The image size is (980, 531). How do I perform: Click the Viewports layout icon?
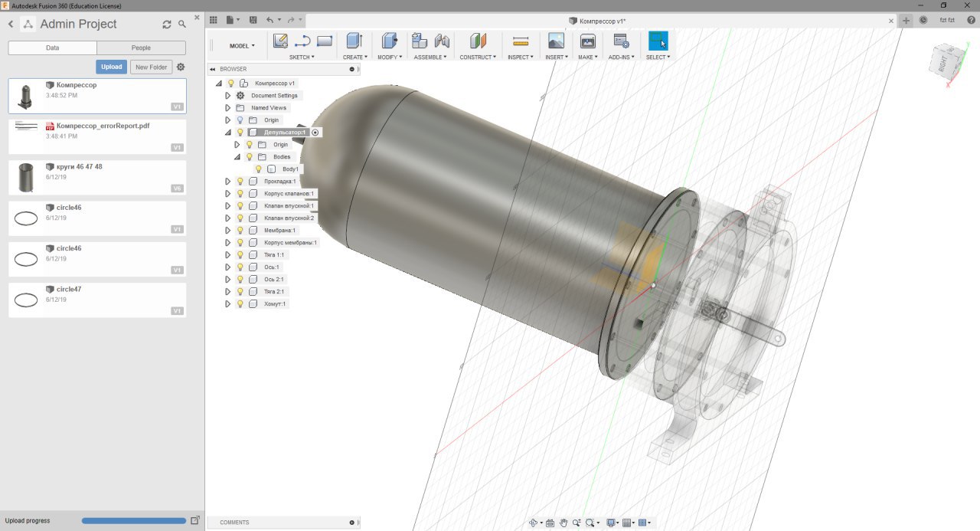point(643,523)
